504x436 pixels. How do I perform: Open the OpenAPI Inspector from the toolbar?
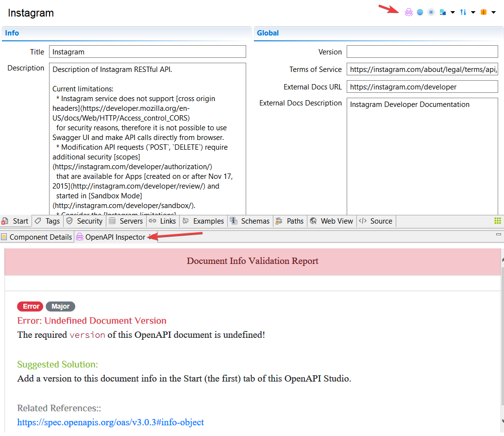pyautogui.click(x=409, y=12)
